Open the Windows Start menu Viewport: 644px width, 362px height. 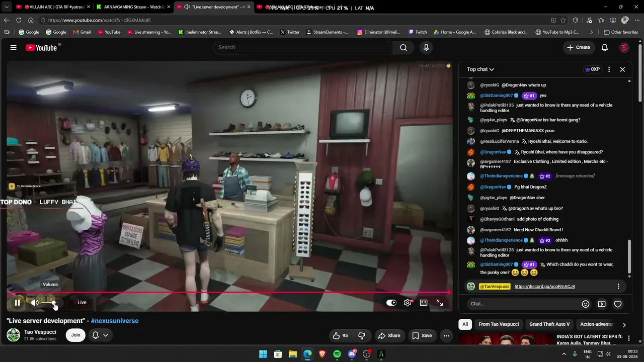tap(263, 354)
